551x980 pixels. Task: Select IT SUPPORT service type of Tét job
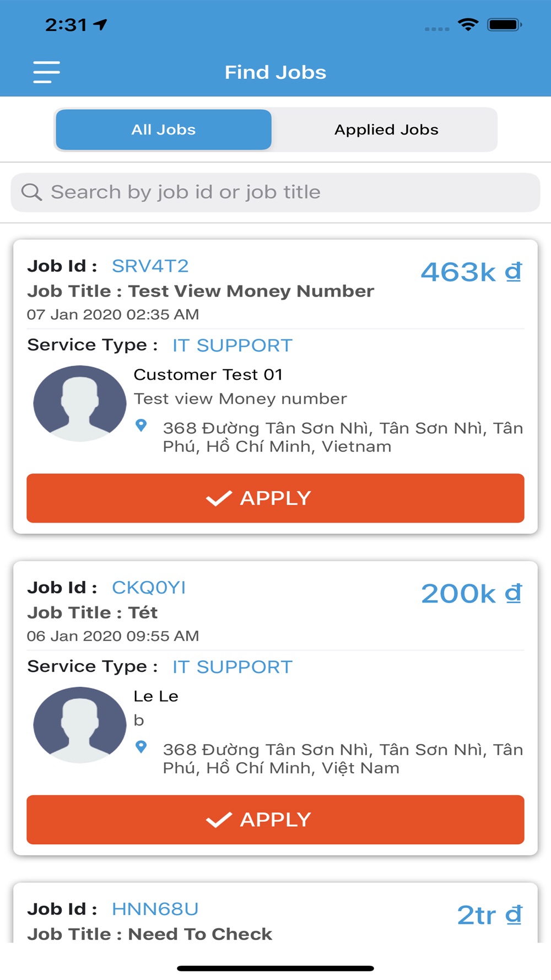pyautogui.click(x=232, y=667)
